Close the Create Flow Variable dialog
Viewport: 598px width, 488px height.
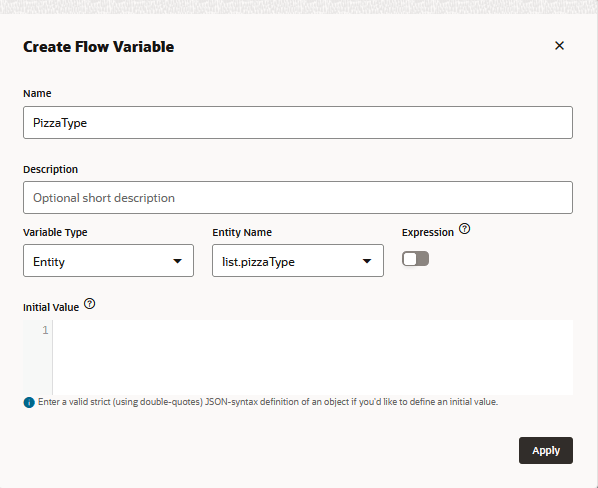click(559, 46)
